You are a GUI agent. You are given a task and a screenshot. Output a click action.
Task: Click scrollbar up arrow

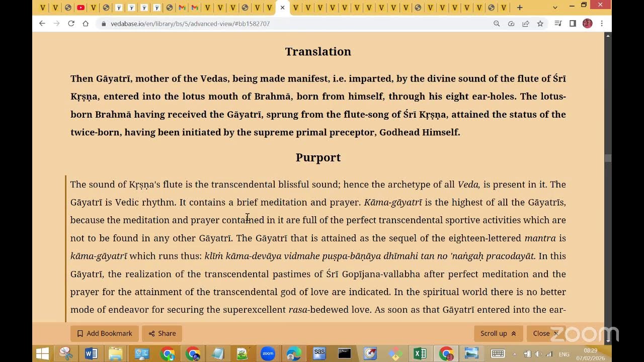608,36
